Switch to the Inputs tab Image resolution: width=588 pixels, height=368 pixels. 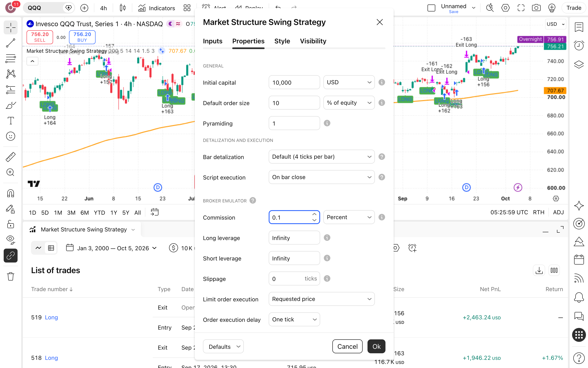pyautogui.click(x=213, y=41)
